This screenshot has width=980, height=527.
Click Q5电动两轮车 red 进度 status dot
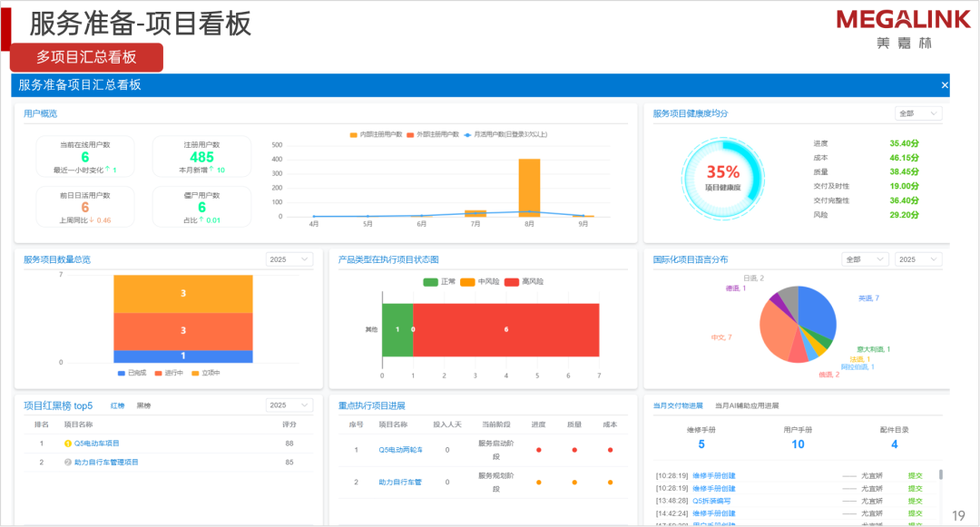point(539,450)
